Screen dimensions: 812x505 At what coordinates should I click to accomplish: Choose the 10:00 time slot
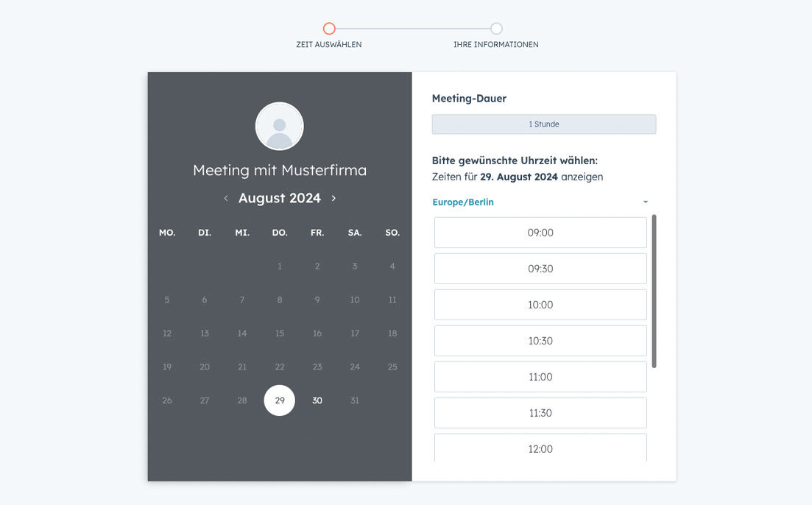coord(540,305)
